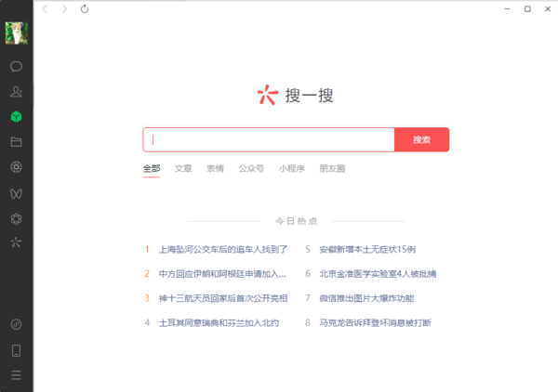This screenshot has height=392, width=558.
Task: Open the Contacts icon in sidebar
Action: [x=16, y=92]
